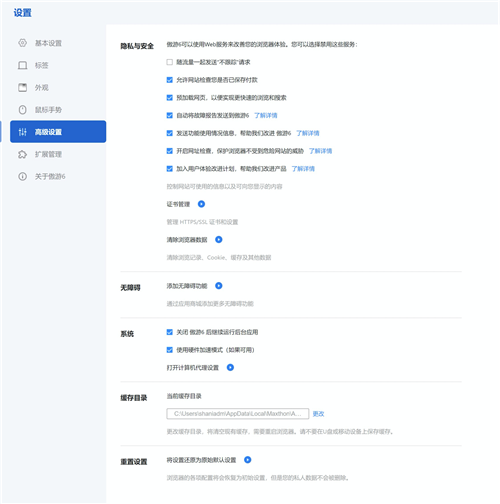Click the arrow icon next to 证书管理

201,204
